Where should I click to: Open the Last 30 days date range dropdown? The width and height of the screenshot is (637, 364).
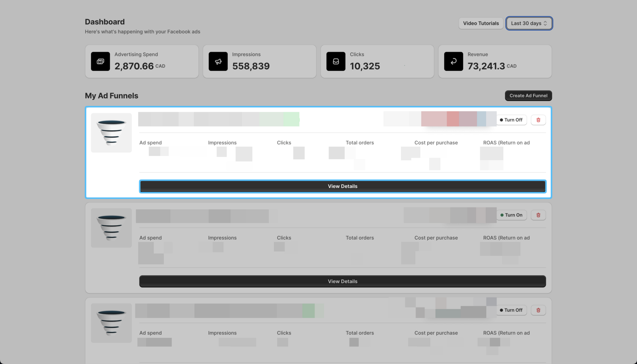tap(529, 23)
